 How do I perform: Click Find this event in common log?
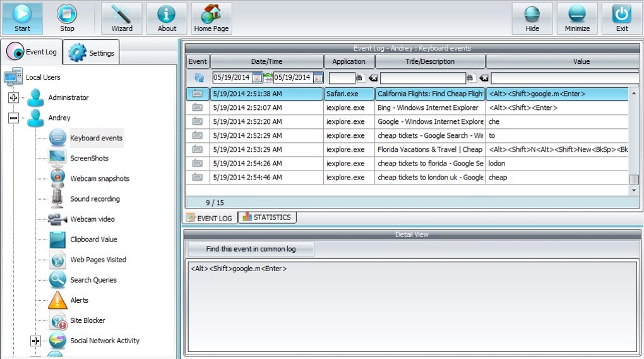coord(251,249)
